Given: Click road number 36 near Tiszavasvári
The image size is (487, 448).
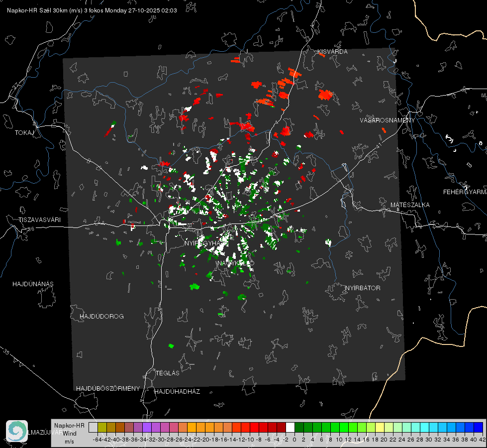Looking at the screenshot, I should [x=31, y=229].
